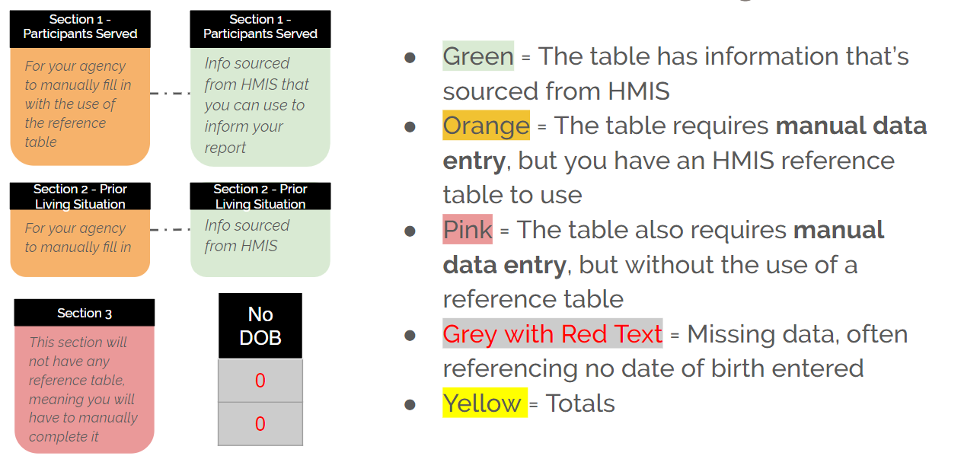Click the green 'Info sourced from HMIS that' box
The height and width of the screenshot is (459, 980).
[260, 107]
